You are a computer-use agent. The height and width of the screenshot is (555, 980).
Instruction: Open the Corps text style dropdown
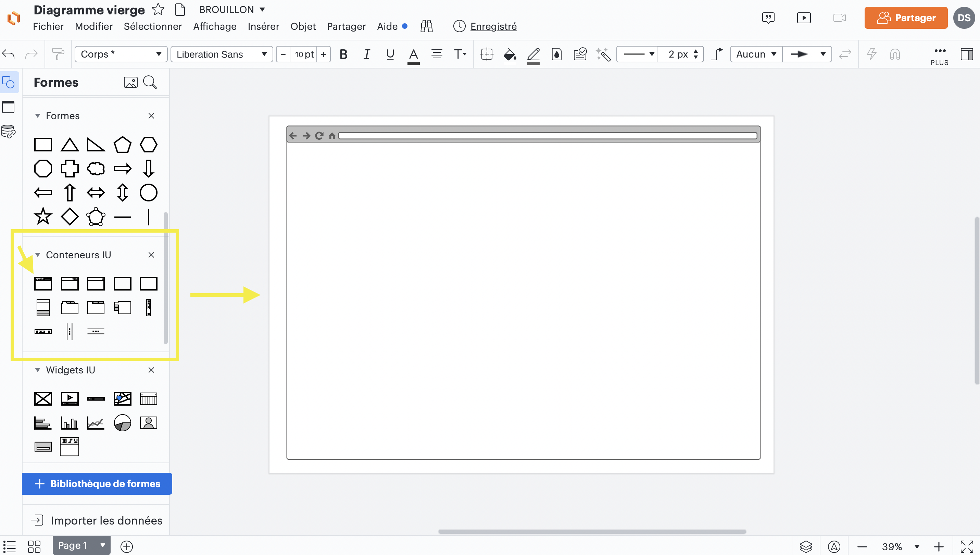[121, 54]
